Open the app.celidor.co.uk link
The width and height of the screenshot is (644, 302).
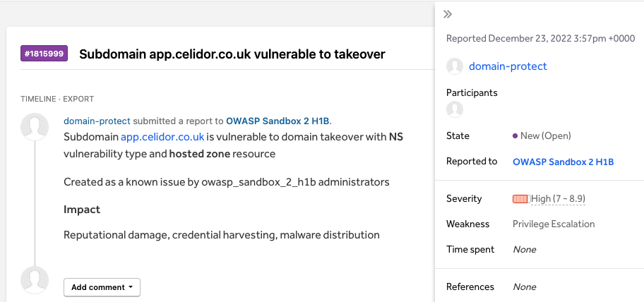click(162, 137)
